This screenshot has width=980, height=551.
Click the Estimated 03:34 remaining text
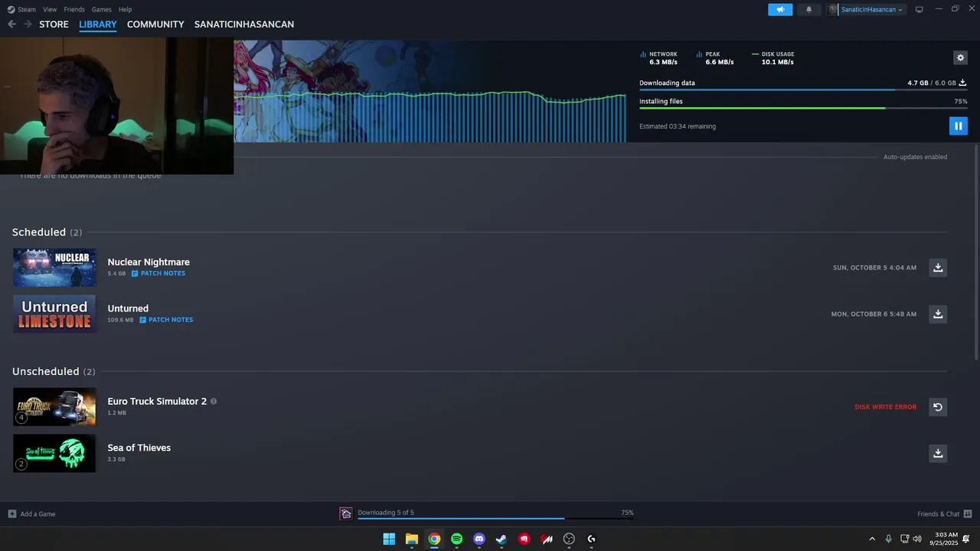678,126
